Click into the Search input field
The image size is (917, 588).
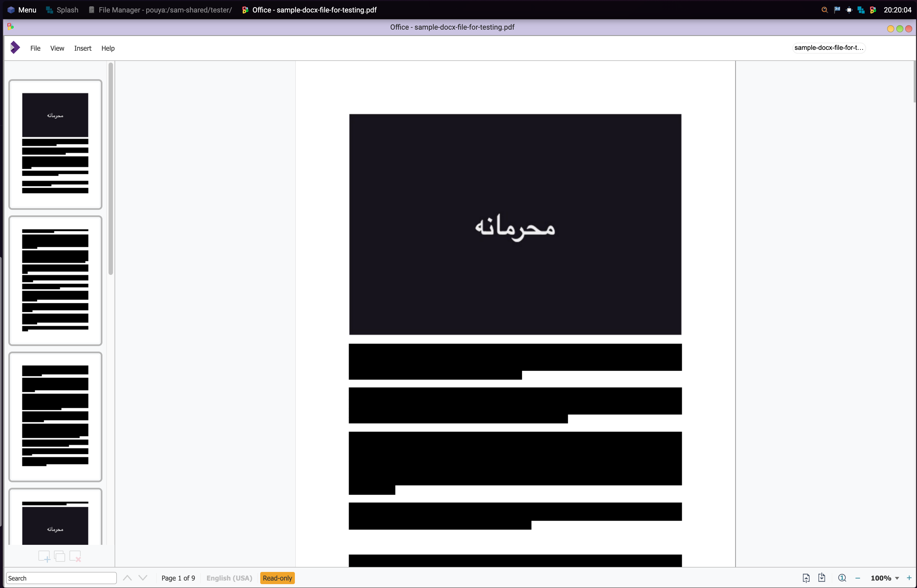(x=61, y=578)
